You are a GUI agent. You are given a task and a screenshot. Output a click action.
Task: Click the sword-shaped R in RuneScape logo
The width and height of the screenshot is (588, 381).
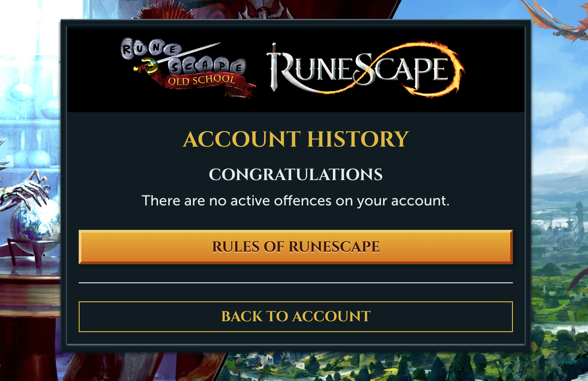pyautogui.click(x=281, y=68)
